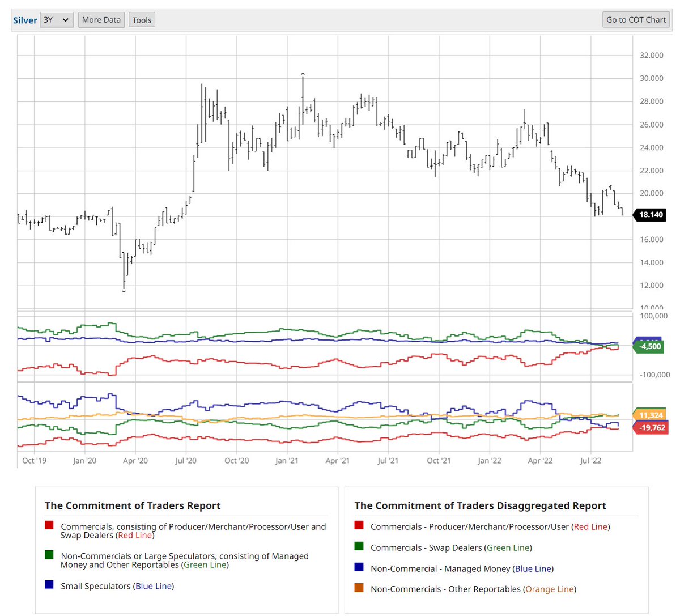Click the Jan '22 date axis label
Viewport: 680px width, 616px height.
(490, 461)
